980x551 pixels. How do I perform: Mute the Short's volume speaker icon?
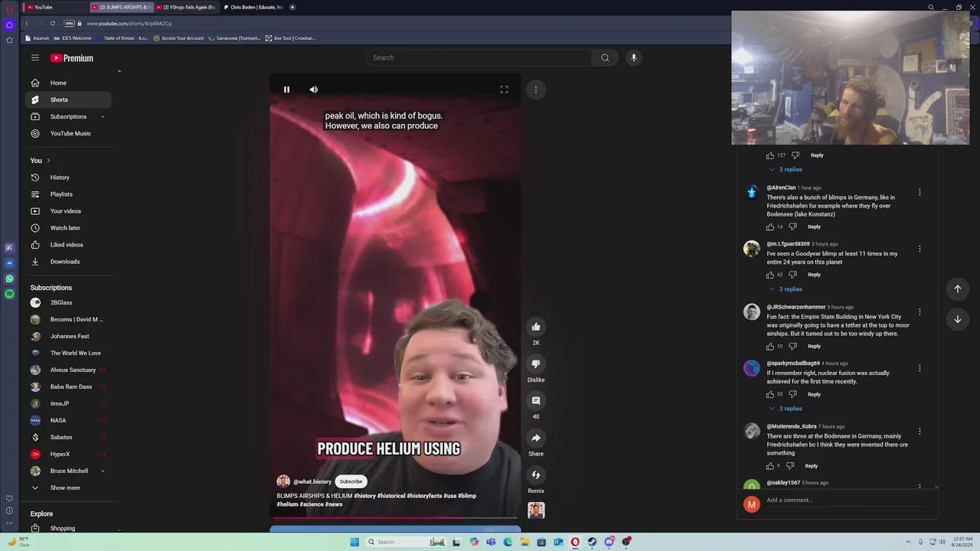[x=314, y=90]
